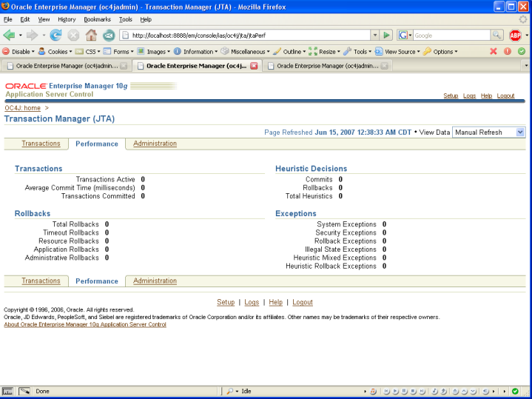Open the History menu

tap(67, 19)
